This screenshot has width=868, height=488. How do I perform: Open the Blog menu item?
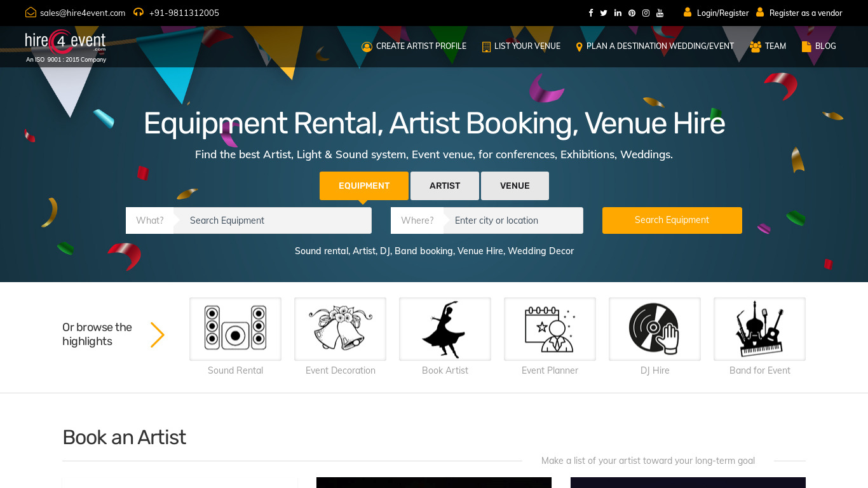pyautogui.click(x=818, y=46)
